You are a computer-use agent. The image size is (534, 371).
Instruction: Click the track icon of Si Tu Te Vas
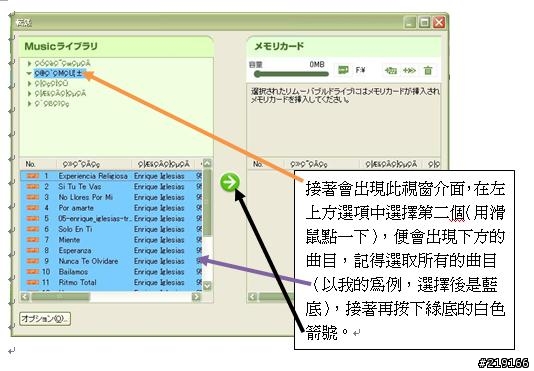click(33, 187)
